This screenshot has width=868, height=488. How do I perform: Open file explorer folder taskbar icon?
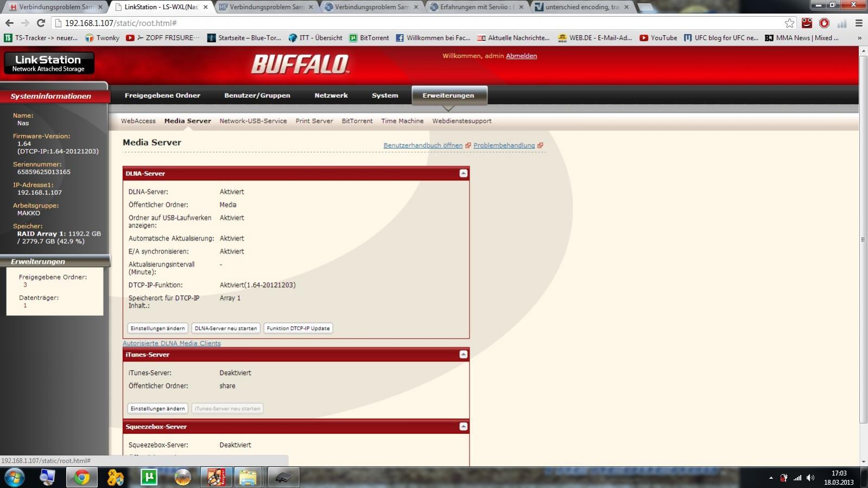tap(248, 477)
